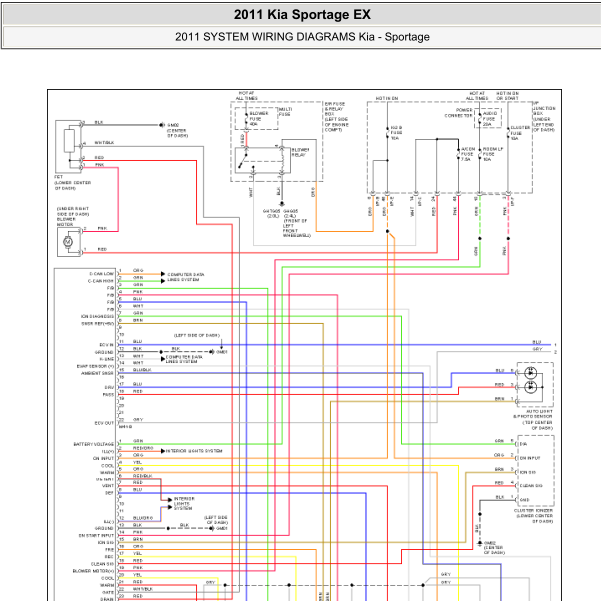Click the 'HOT IN ON OR START' label
The image size is (601, 601).
507,96
